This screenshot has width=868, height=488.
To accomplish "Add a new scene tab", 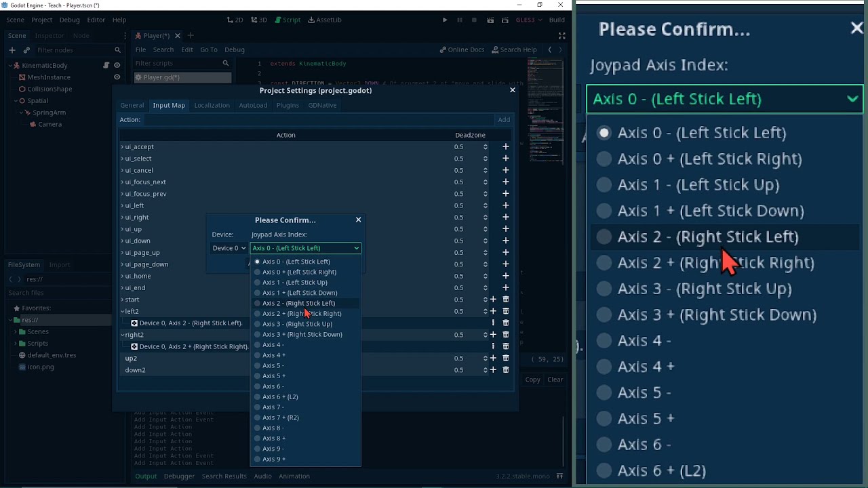I will click(191, 36).
